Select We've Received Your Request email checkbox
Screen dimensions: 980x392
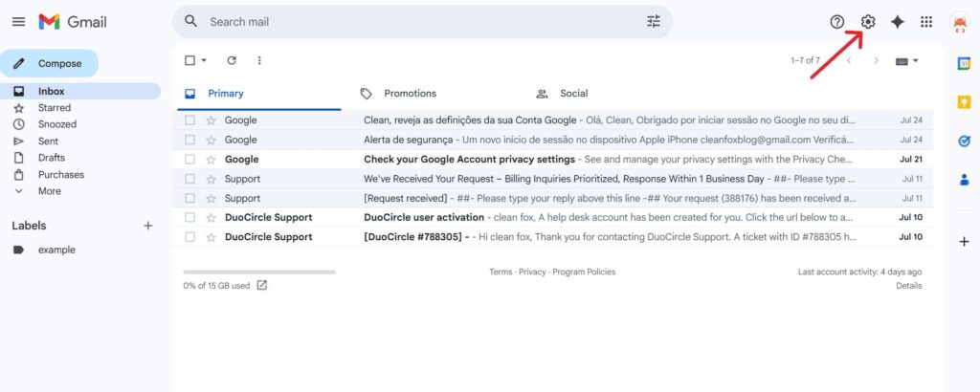[x=190, y=179]
